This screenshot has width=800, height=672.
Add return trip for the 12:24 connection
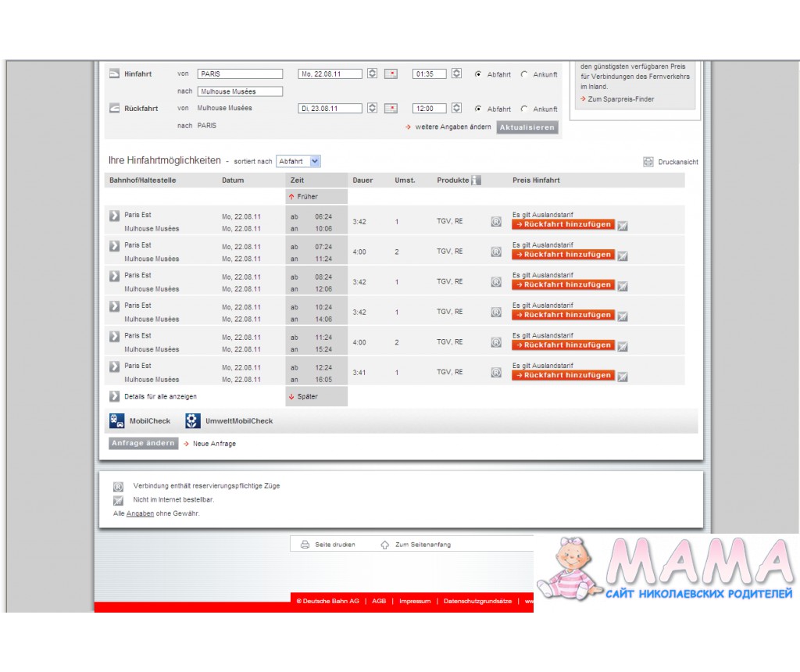563,375
